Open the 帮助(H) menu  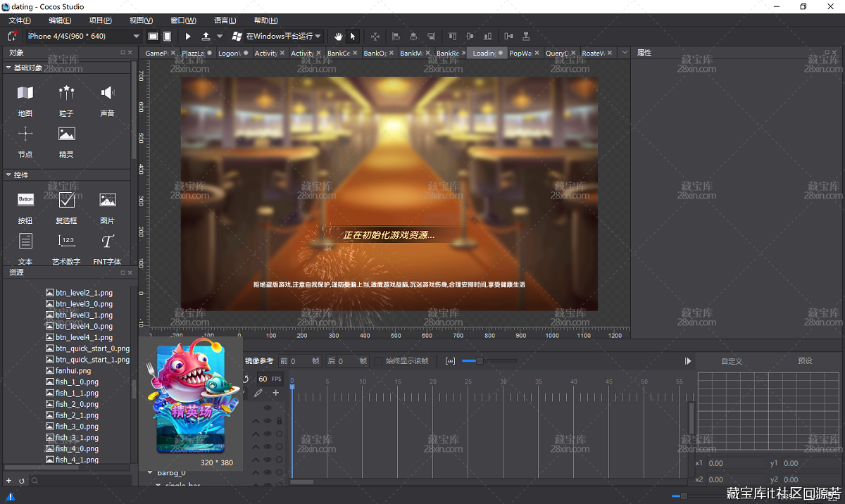point(265,20)
